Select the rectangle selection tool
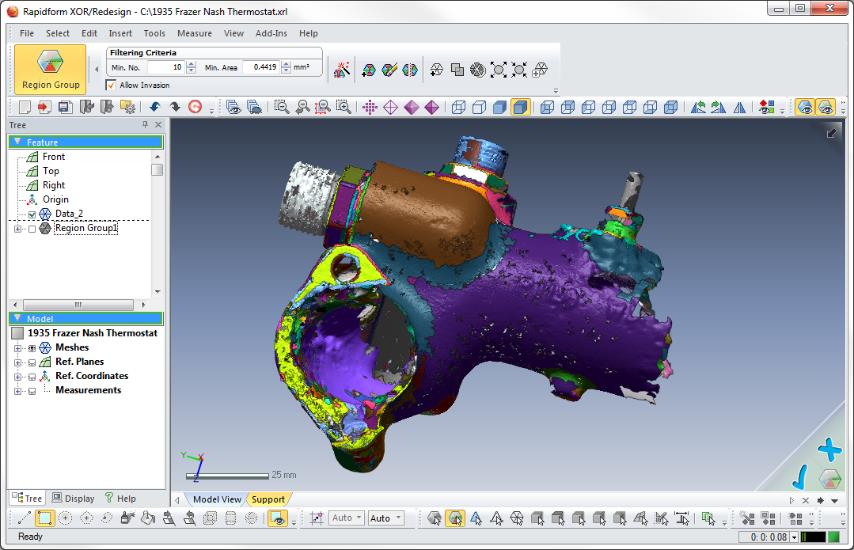This screenshot has height=550, width=854. [45, 518]
